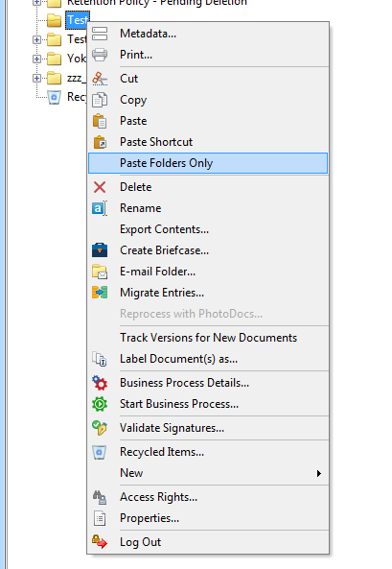Open Access Rights... dialog
The height and width of the screenshot is (569, 392).
[159, 497]
